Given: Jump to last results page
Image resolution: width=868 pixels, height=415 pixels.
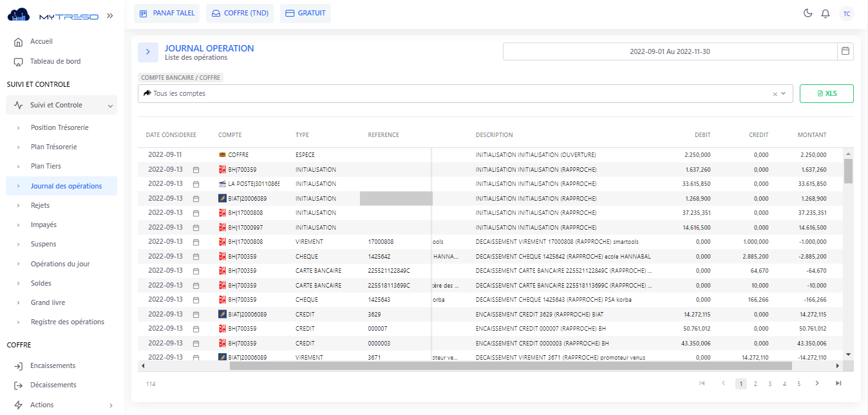Looking at the screenshot, I should pos(838,383).
